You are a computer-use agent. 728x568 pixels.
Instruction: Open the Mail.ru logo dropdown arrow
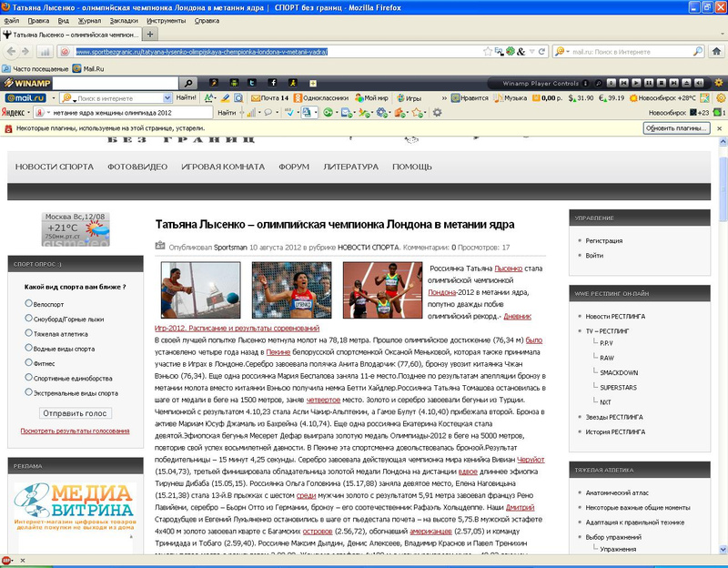(x=53, y=98)
